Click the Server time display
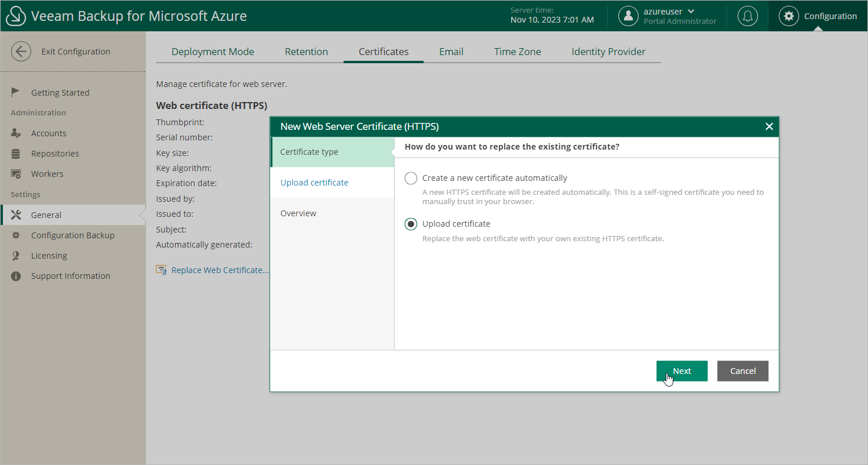This screenshot has width=868, height=465. [552, 16]
